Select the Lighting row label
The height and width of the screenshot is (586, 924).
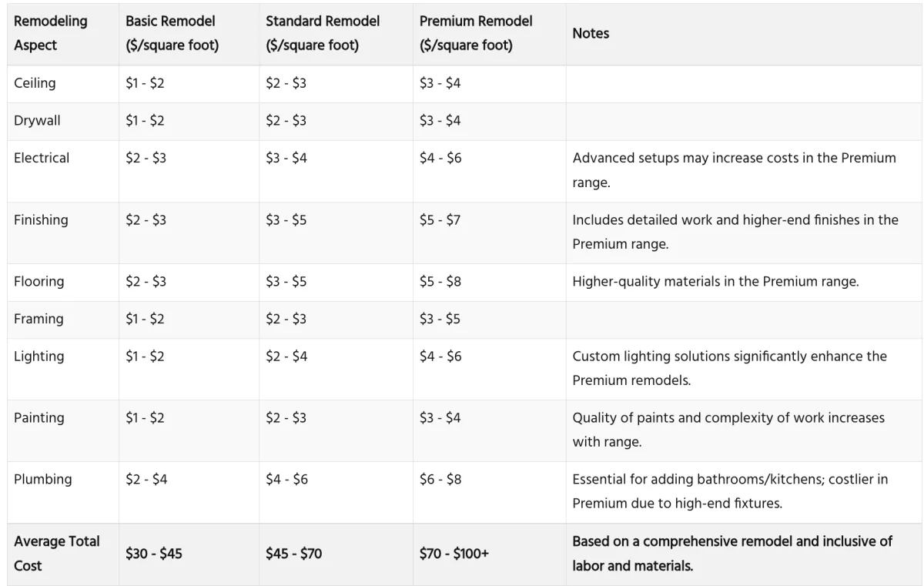click(x=39, y=357)
